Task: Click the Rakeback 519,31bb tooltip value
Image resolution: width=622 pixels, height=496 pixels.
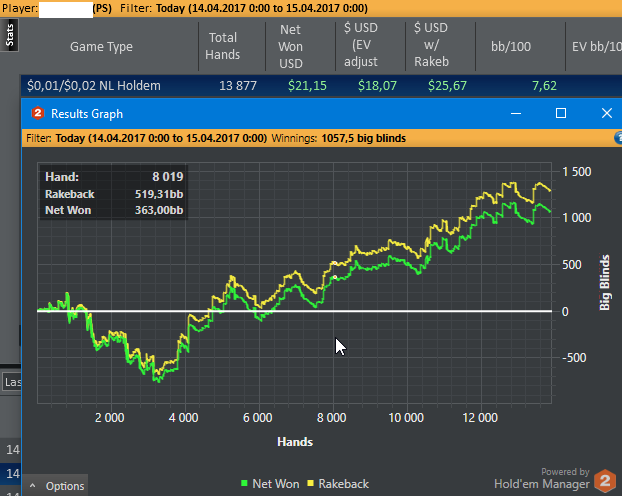Action: pos(159,194)
